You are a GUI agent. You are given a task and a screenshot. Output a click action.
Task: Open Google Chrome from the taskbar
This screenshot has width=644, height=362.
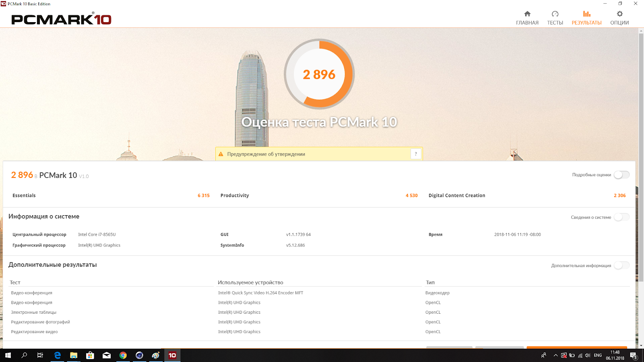(123, 355)
